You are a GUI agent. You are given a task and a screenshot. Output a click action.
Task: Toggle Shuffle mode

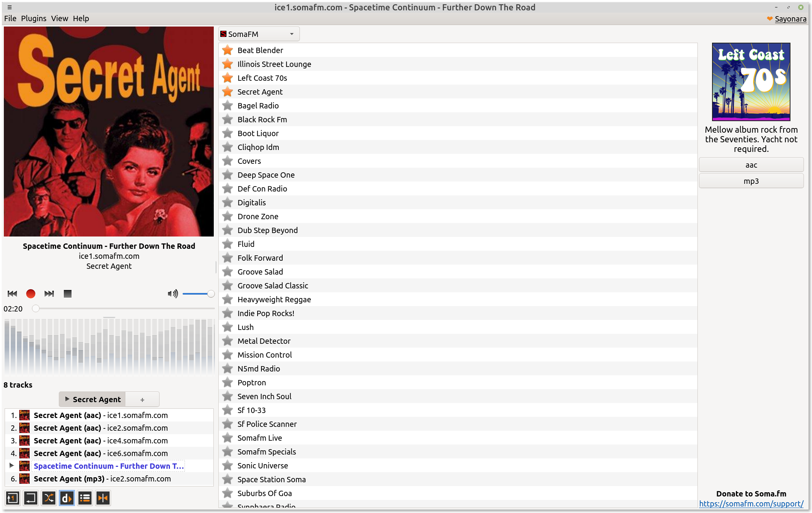click(x=49, y=498)
